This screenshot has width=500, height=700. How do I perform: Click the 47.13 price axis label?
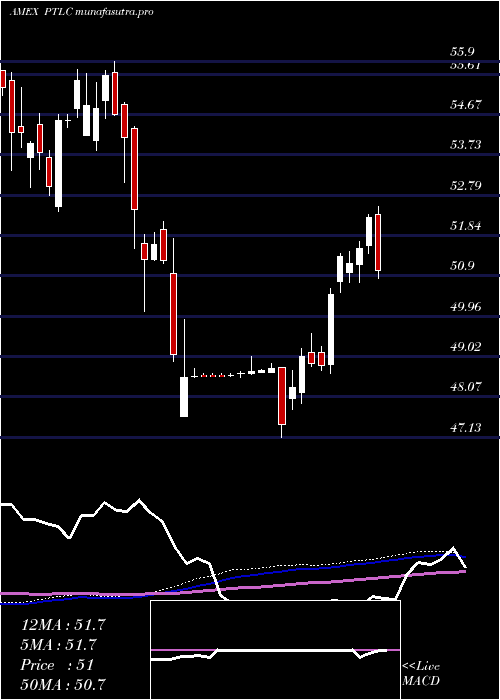tap(466, 428)
